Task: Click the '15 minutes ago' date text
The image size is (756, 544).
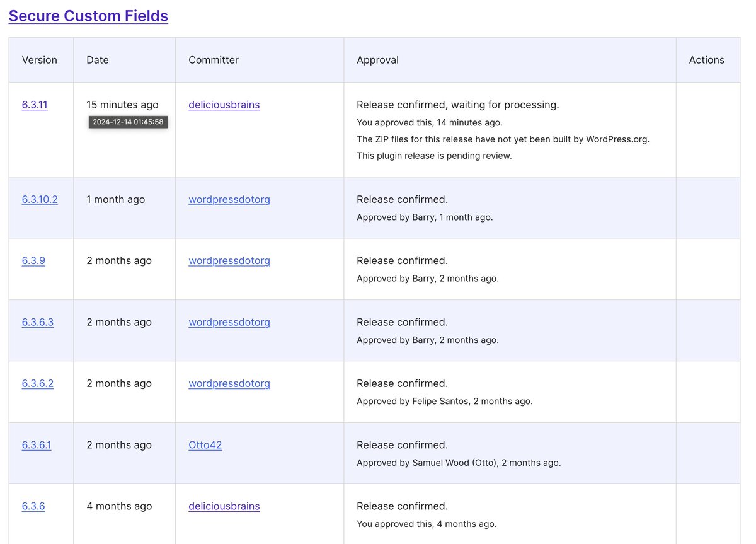Action: tap(123, 105)
